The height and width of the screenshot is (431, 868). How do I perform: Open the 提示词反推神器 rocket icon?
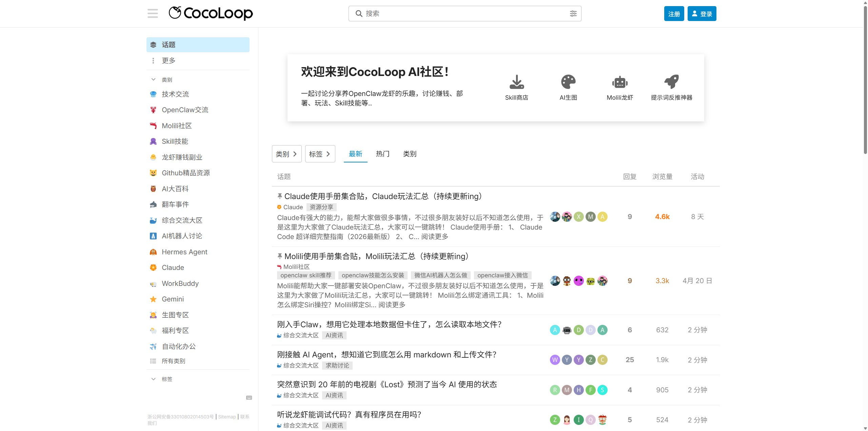pyautogui.click(x=672, y=82)
